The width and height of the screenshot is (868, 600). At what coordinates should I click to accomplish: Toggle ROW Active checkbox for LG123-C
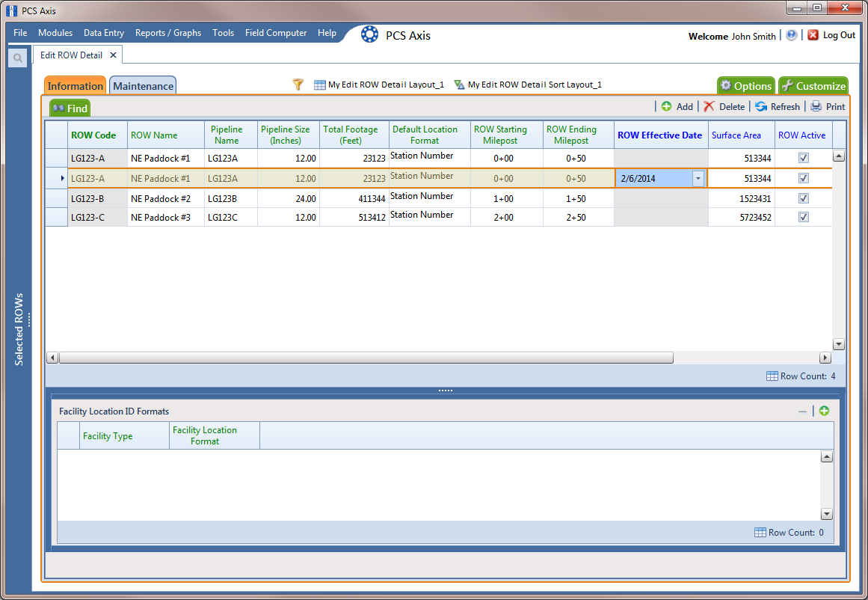(804, 217)
